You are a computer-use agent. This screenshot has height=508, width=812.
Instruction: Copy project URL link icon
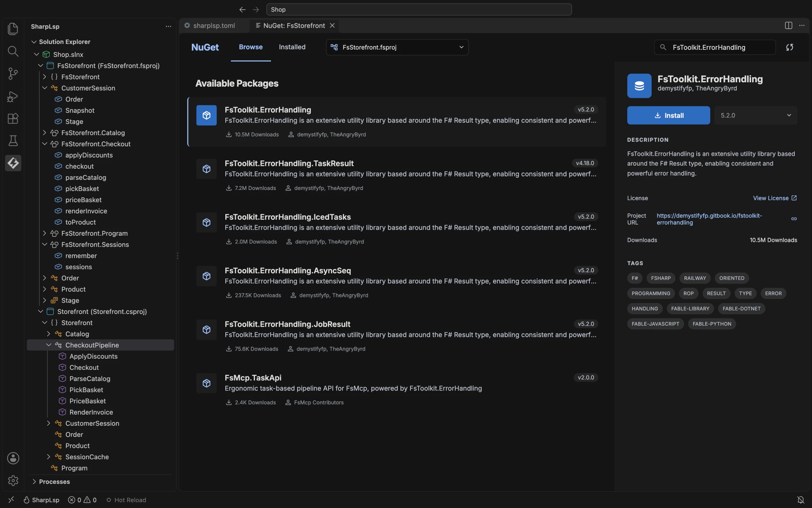click(x=794, y=219)
